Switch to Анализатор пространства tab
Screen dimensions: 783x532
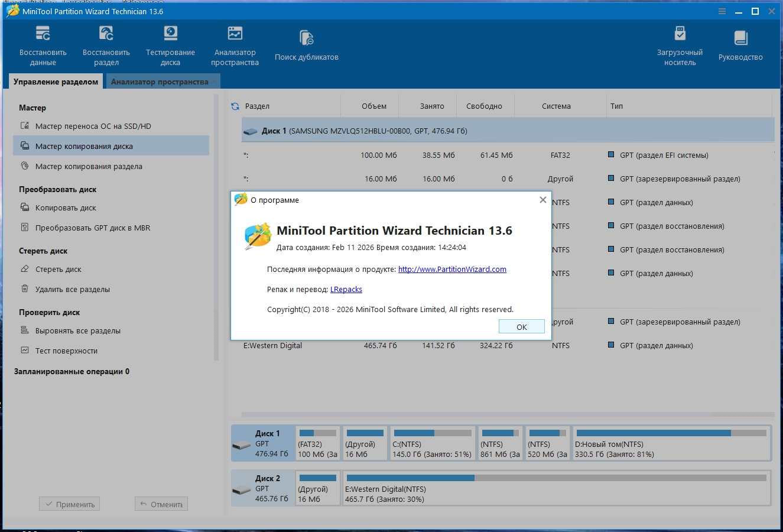click(160, 82)
